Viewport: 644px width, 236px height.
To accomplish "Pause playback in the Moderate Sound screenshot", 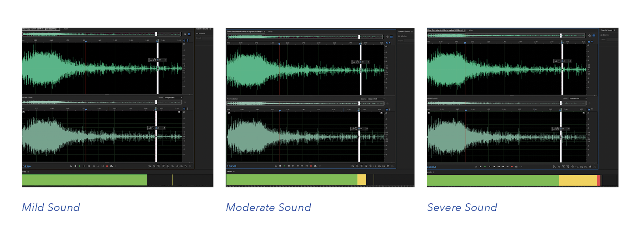I will 289,166.
